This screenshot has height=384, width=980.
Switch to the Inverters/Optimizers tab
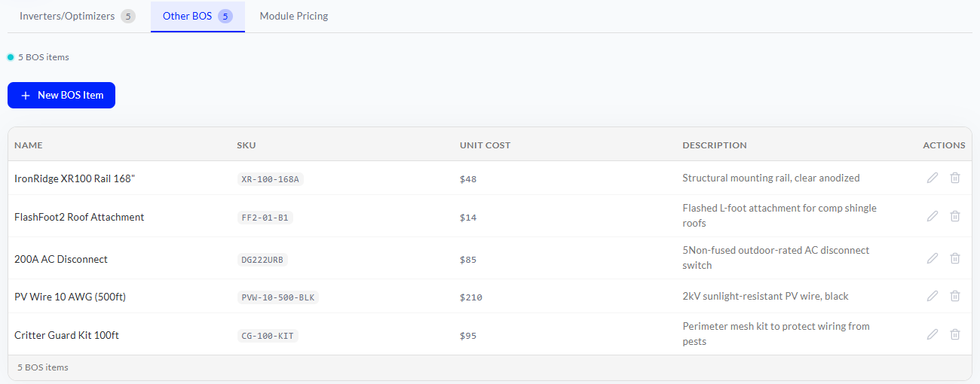78,16
